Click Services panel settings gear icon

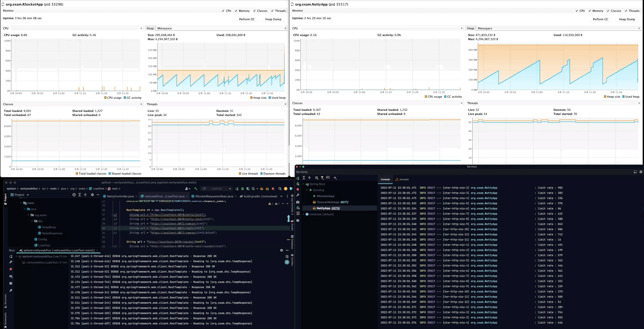pyautogui.click(x=641, y=172)
